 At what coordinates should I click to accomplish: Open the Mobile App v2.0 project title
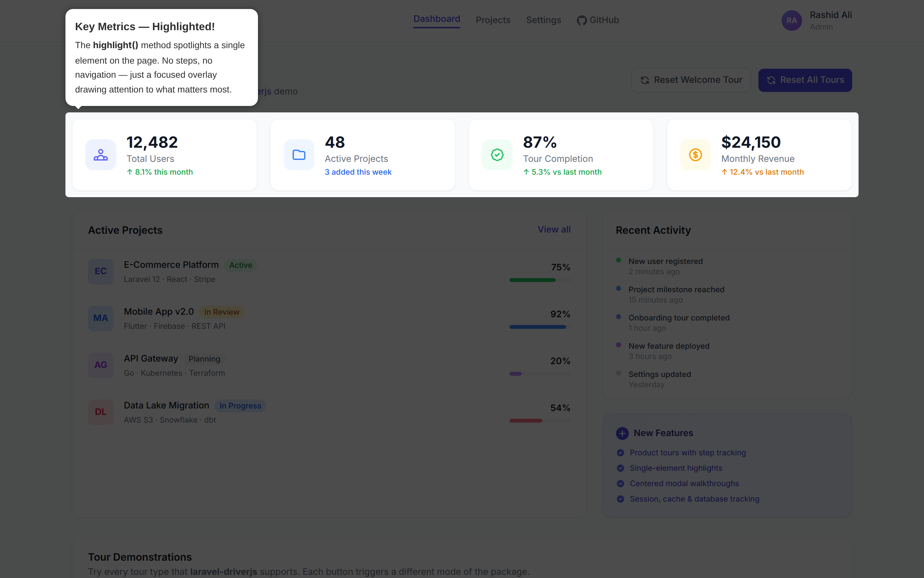pos(159,311)
